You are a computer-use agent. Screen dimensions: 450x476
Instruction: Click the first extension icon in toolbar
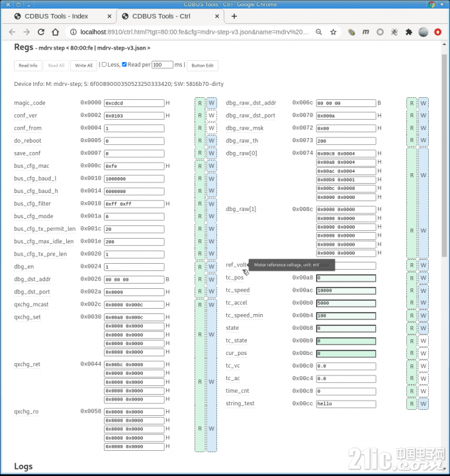pos(351,32)
